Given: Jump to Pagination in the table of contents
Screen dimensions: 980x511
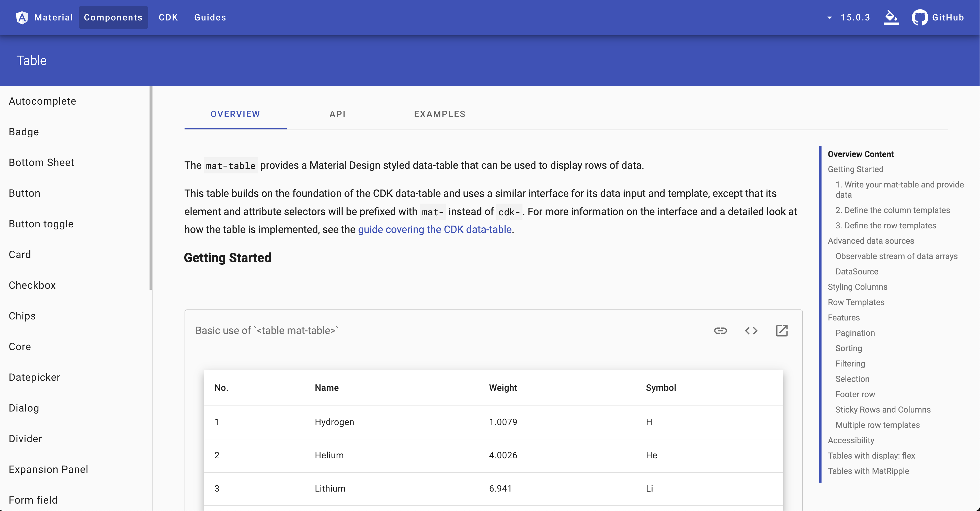Looking at the screenshot, I should pyautogui.click(x=855, y=333).
